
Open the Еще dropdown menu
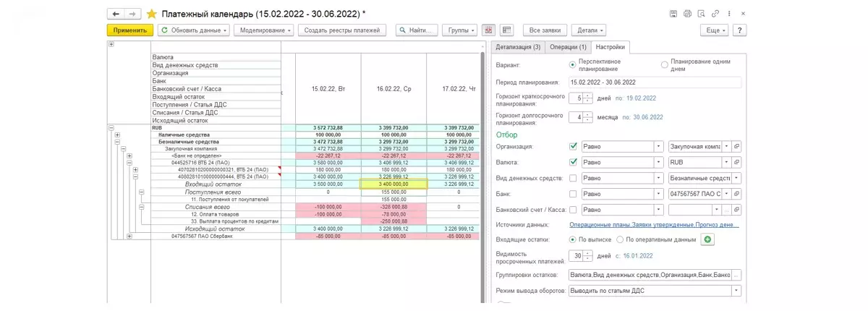715,30
